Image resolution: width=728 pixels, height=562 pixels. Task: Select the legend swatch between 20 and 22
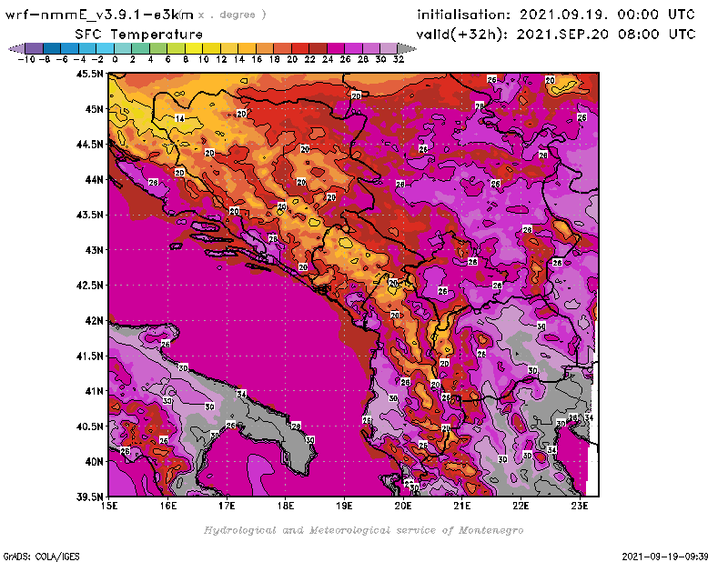click(x=300, y=48)
